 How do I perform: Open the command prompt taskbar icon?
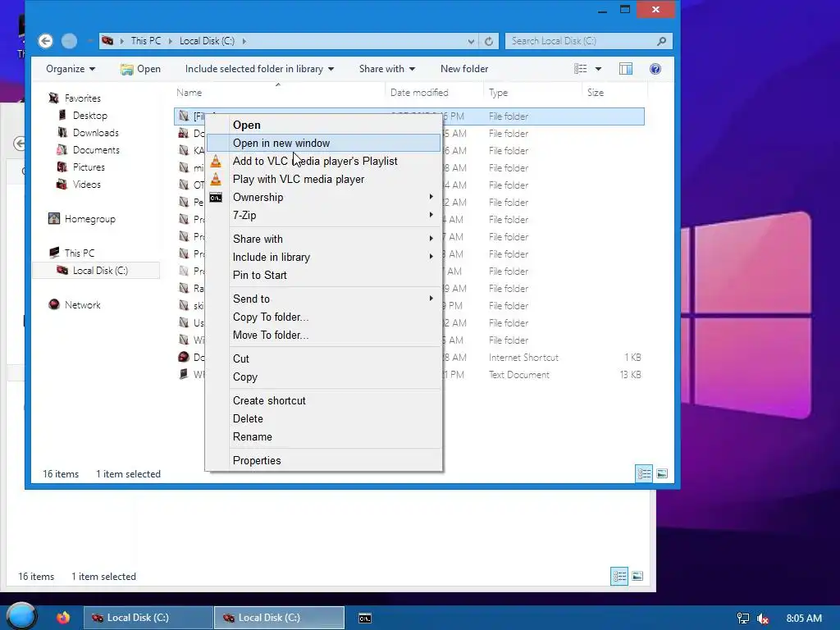(365, 619)
